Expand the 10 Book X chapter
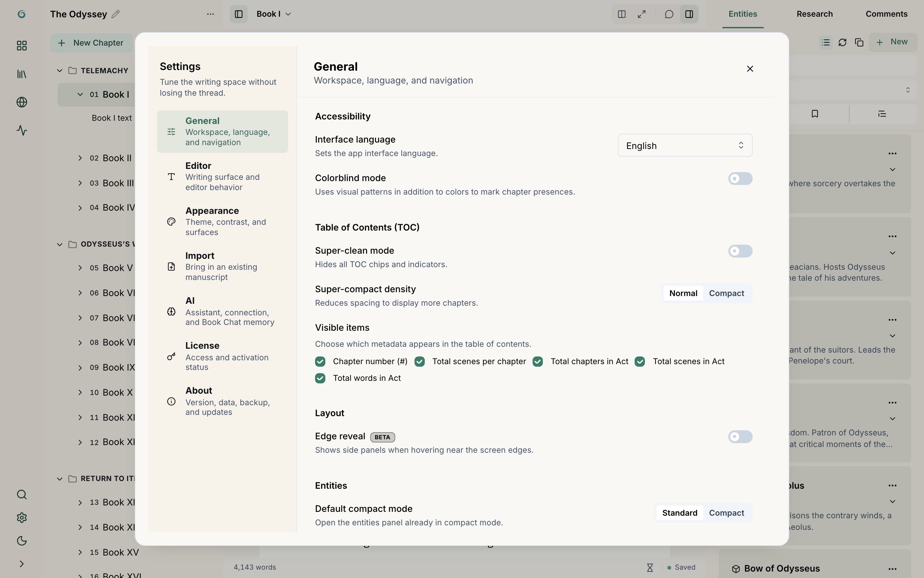 tap(80, 393)
